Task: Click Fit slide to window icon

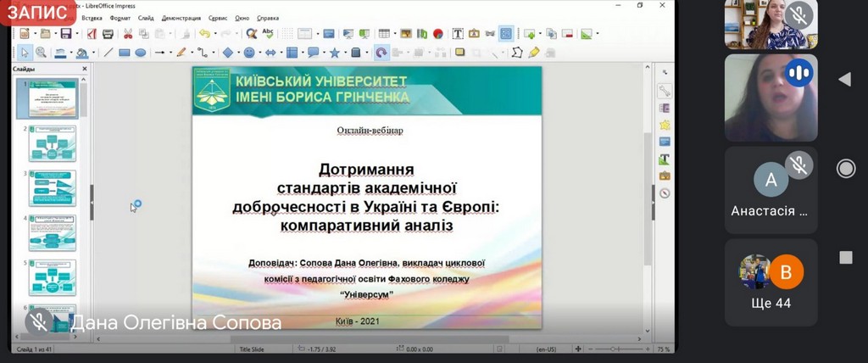Action: 578,349
